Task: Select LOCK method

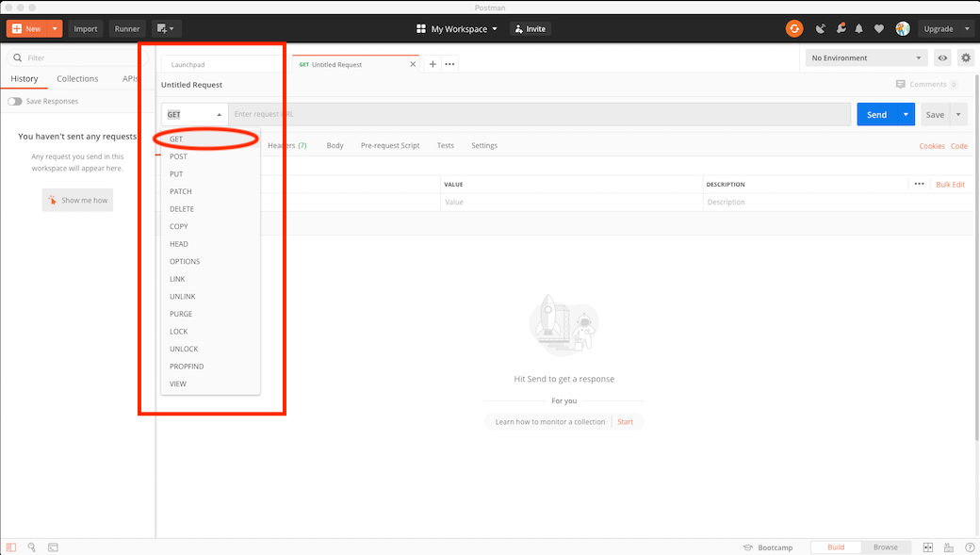Action: [x=211, y=332]
